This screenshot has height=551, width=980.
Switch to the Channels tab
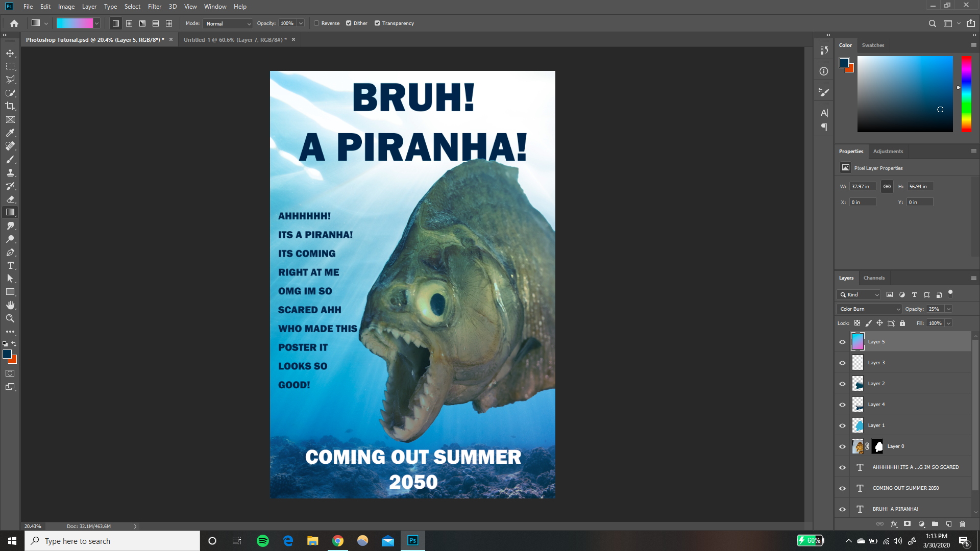pos(874,278)
